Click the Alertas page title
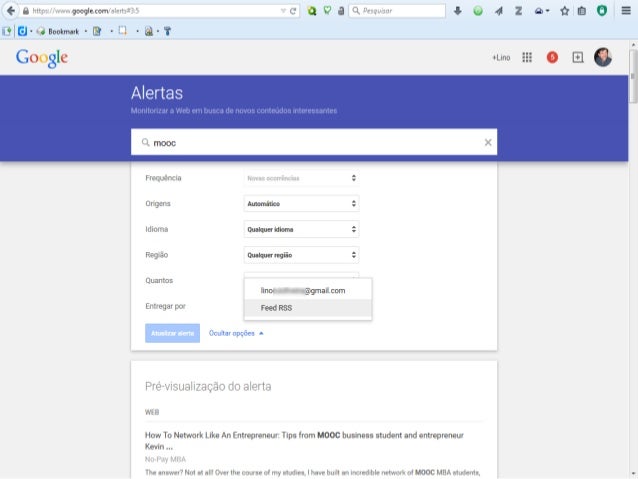The image size is (638, 479). [157, 93]
